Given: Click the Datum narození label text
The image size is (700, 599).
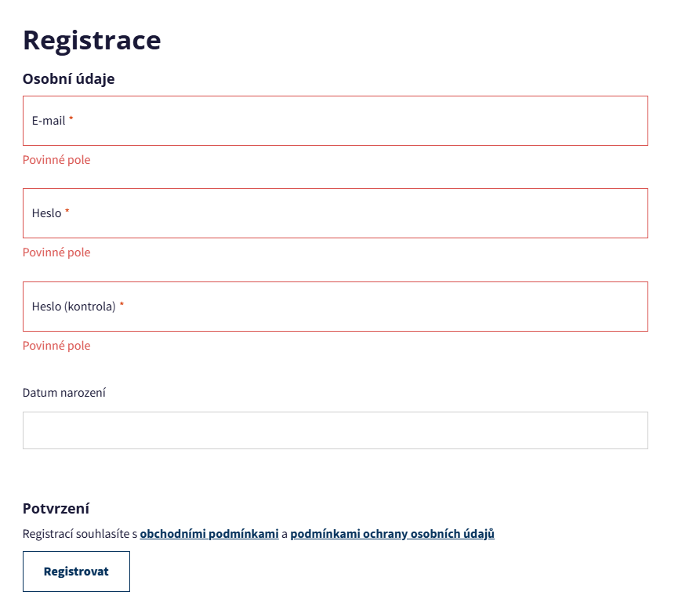Looking at the screenshot, I should (64, 393).
